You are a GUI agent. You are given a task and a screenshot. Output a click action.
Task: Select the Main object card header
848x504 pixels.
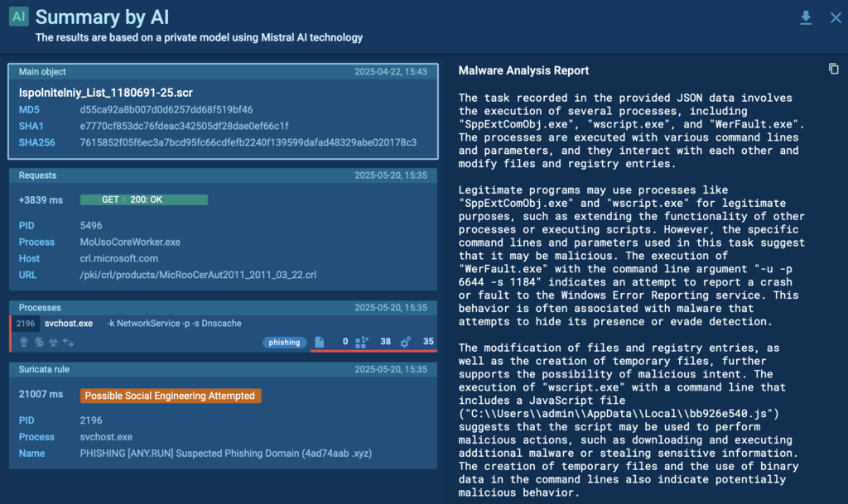[223, 72]
